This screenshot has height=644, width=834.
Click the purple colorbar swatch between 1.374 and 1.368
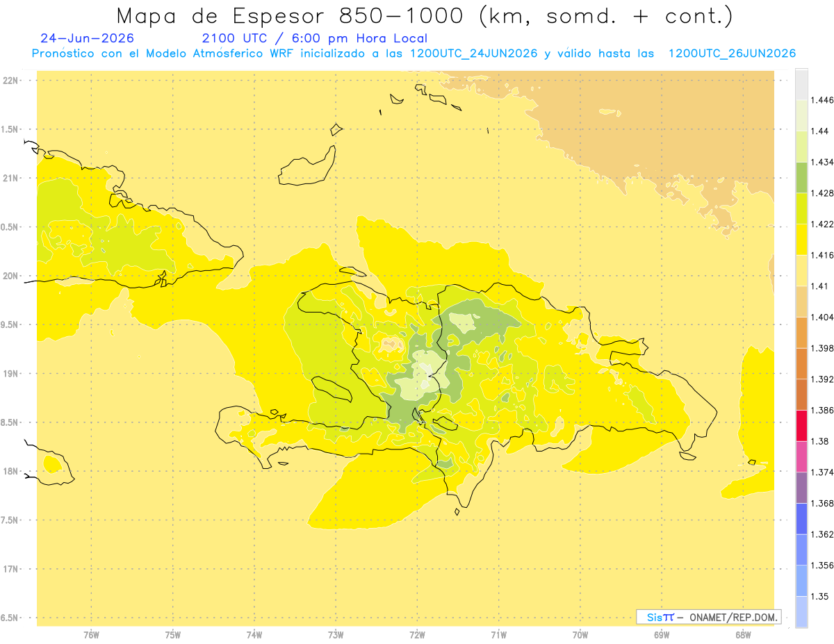[801, 488]
